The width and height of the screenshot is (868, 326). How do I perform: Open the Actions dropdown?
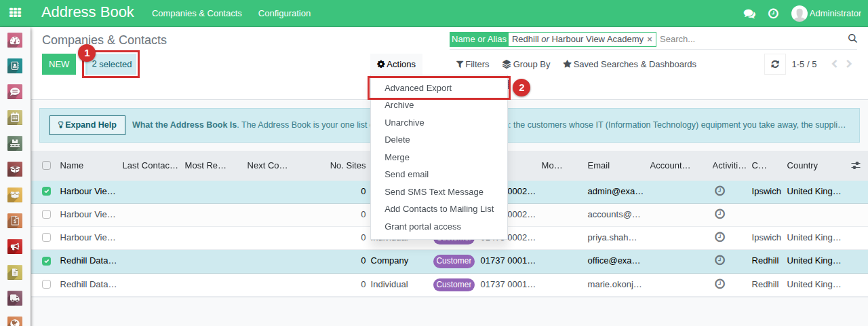pyautogui.click(x=396, y=65)
